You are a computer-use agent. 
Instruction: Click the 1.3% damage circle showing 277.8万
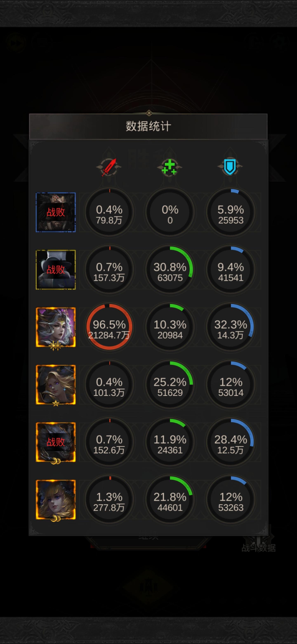click(x=109, y=499)
